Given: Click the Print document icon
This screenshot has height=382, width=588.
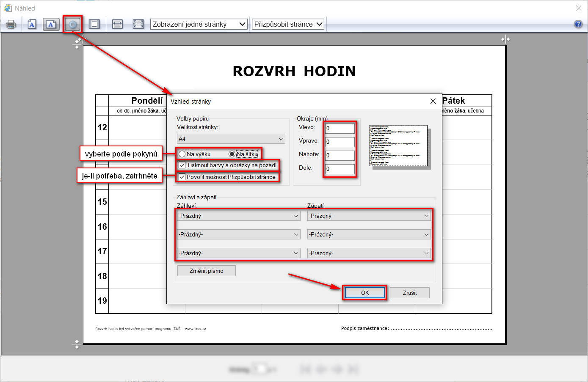Looking at the screenshot, I should coord(11,25).
